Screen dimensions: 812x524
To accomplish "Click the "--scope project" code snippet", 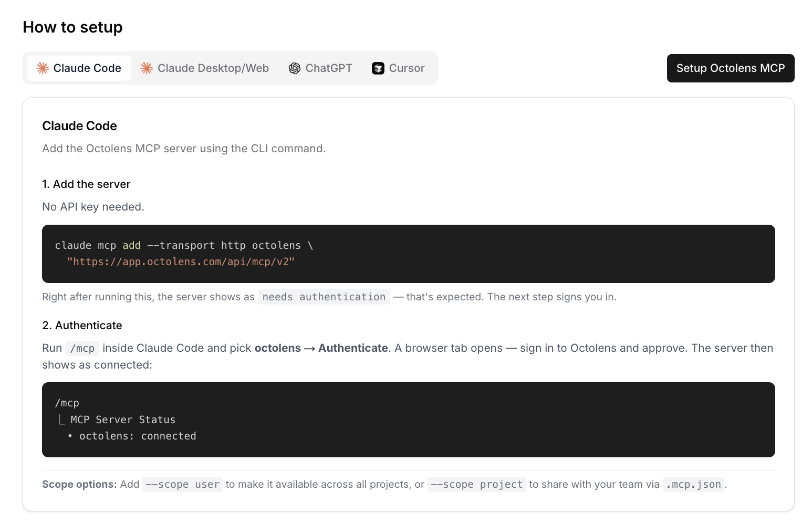I will 477,485.
